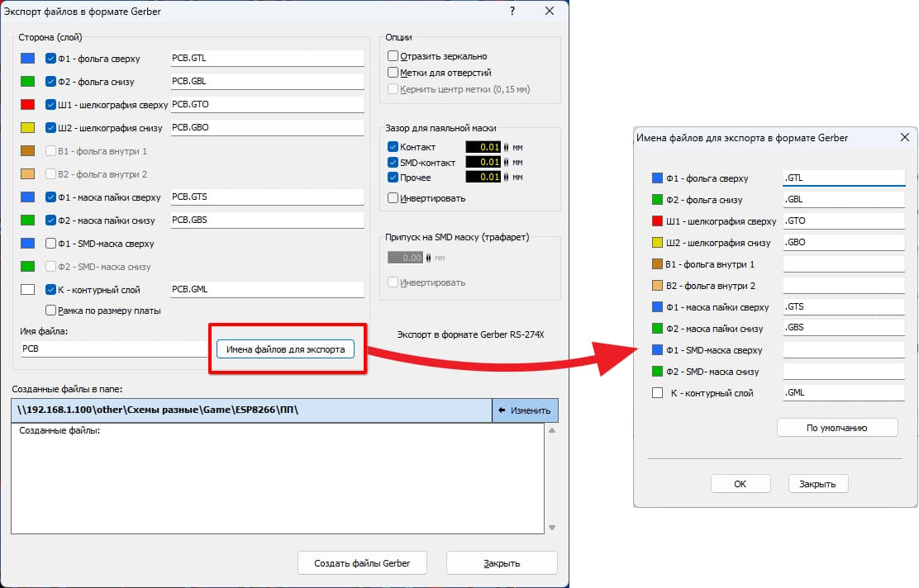This screenshot has width=919, height=588.
Task: Toggle Прочее solder mask checkbox
Action: click(393, 178)
